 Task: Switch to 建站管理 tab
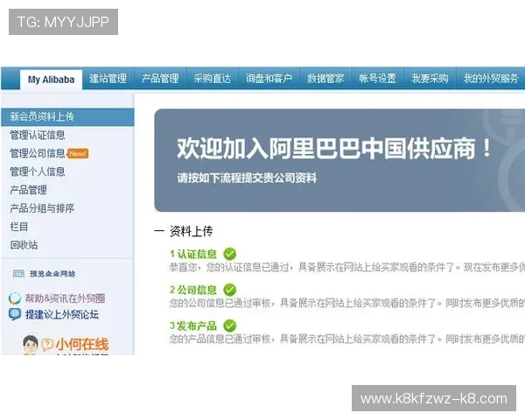tap(108, 79)
